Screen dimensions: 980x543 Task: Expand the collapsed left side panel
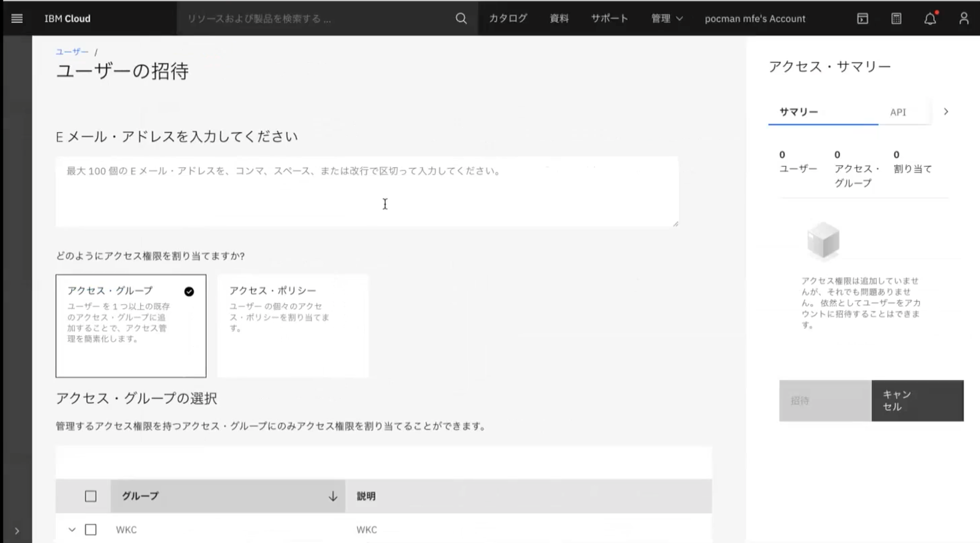[17, 531]
